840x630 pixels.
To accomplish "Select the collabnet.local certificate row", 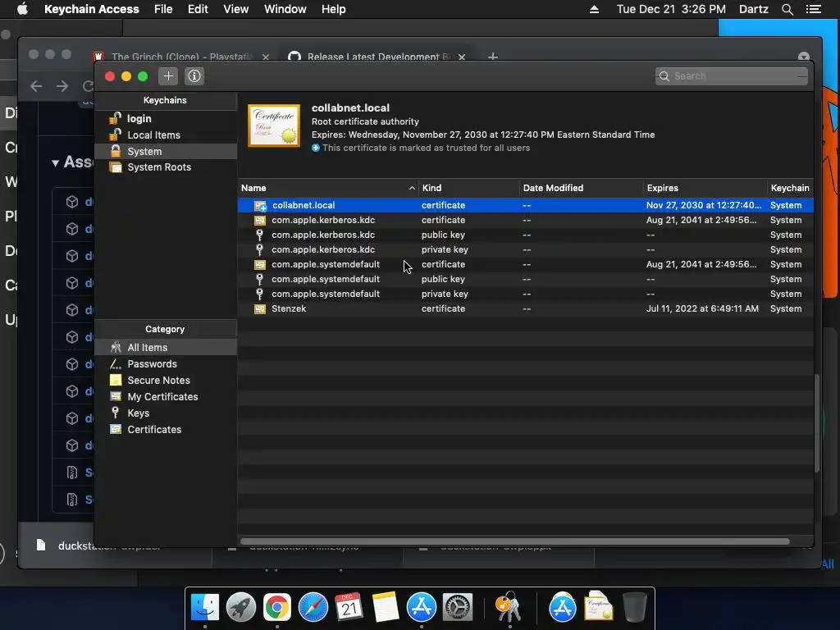I will point(526,205).
